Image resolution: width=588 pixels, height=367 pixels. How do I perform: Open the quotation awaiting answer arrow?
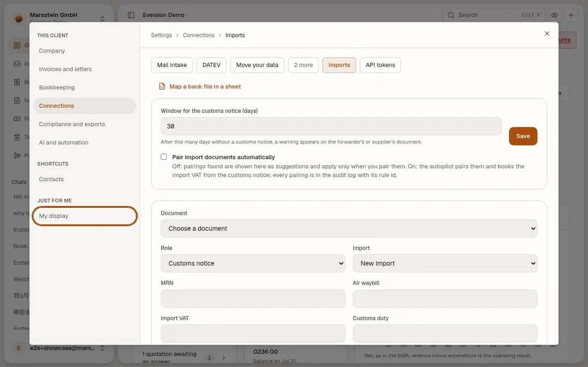223,357
